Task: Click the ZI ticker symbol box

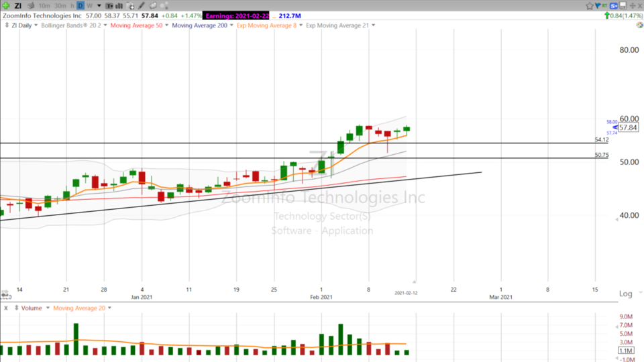Action: click(18, 6)
